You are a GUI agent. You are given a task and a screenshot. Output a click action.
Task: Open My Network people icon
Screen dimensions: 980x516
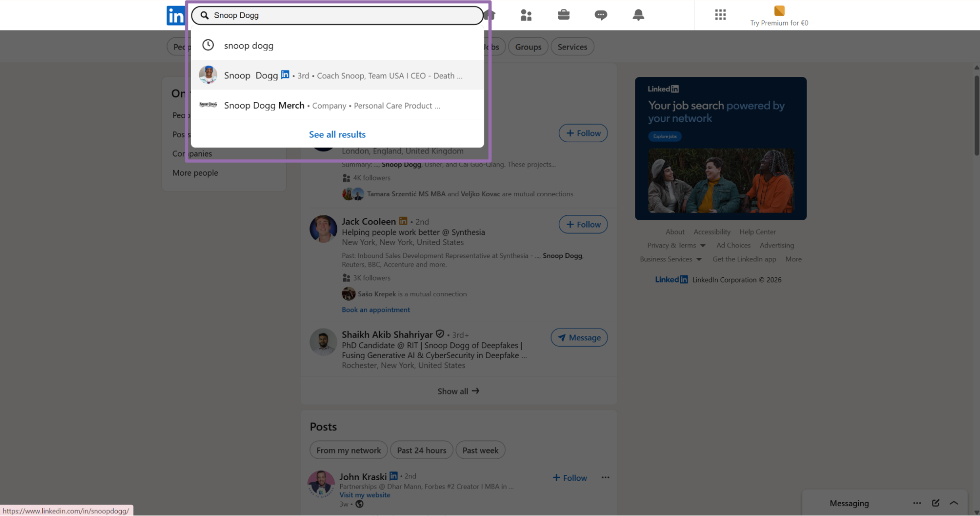[526, 15]
